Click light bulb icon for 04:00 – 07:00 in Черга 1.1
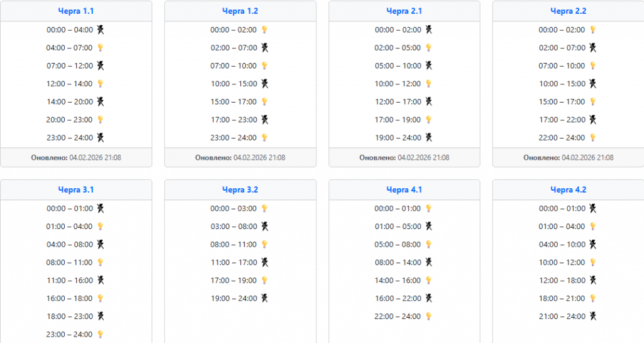This screenshot has height=343, width=644. 100,48
